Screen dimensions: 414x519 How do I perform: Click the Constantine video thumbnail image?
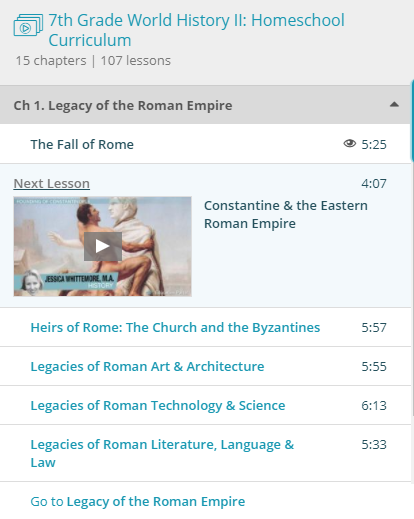coord(103,246)
